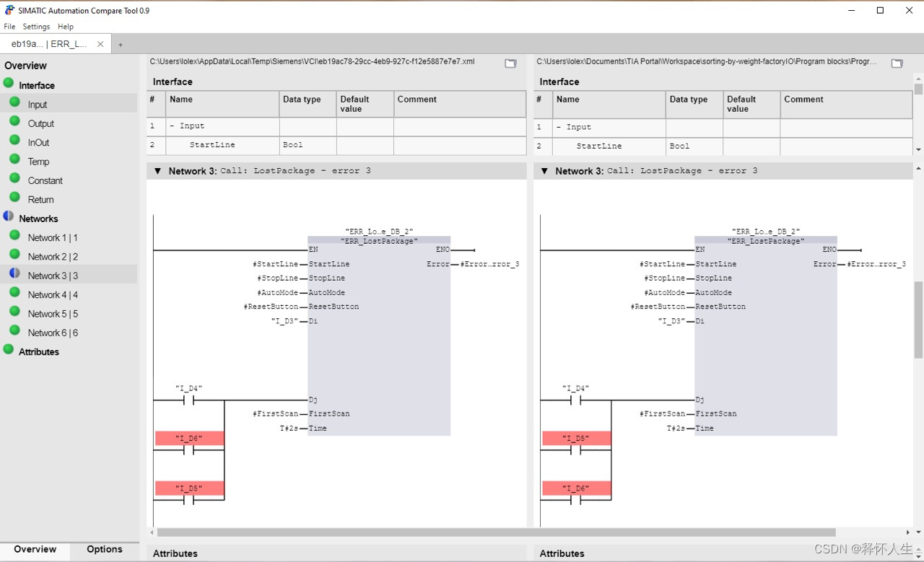This screenshot has width=924, height=562.
Task: Click right-side vertical scrollbar thumb of network view
Action: tap(918, 320)
